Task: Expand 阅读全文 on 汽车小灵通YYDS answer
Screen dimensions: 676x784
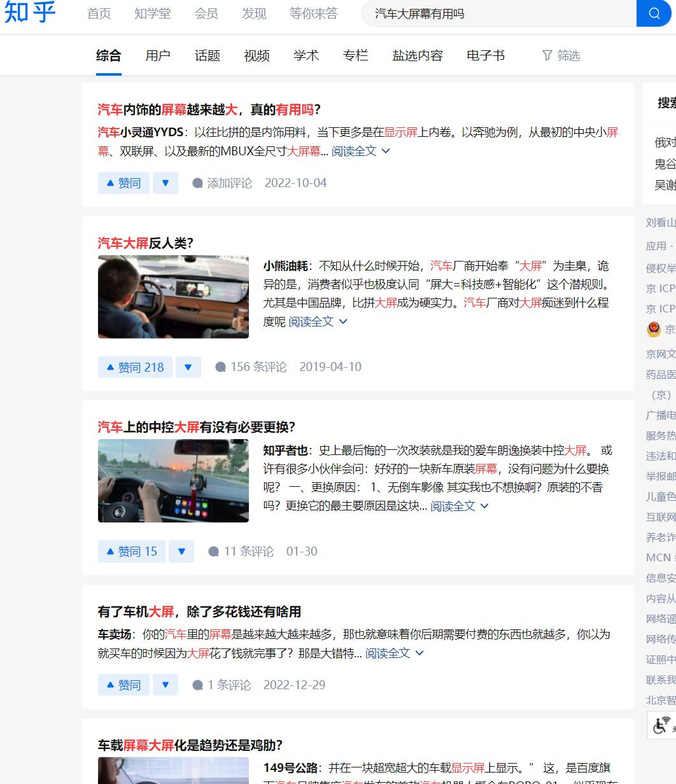Action: point(360,151)
